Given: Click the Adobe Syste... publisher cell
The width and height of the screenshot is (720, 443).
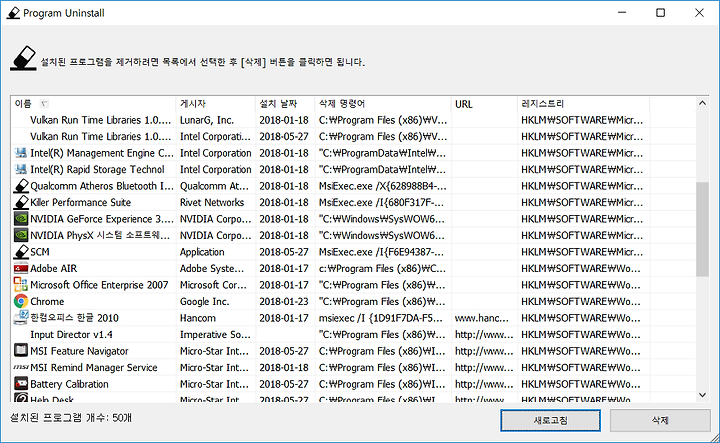Looking at the screenshot, I should (x=212, y=269).
